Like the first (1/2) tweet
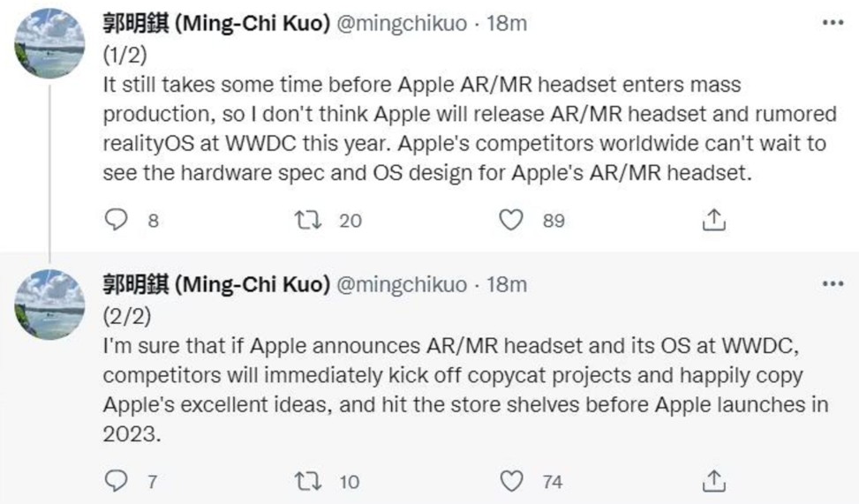859x504 pixels. point(511,220)
